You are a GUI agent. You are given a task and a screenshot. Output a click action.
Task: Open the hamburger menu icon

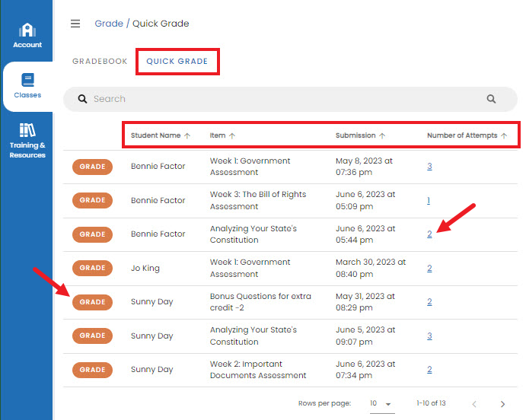click(75, 24)
